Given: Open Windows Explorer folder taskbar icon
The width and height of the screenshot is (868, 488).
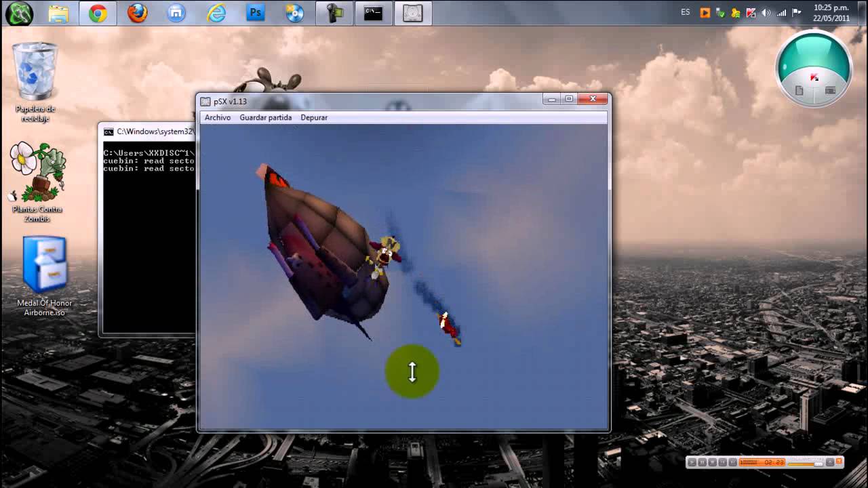Looking at the screenshot, I should [58, 13].
